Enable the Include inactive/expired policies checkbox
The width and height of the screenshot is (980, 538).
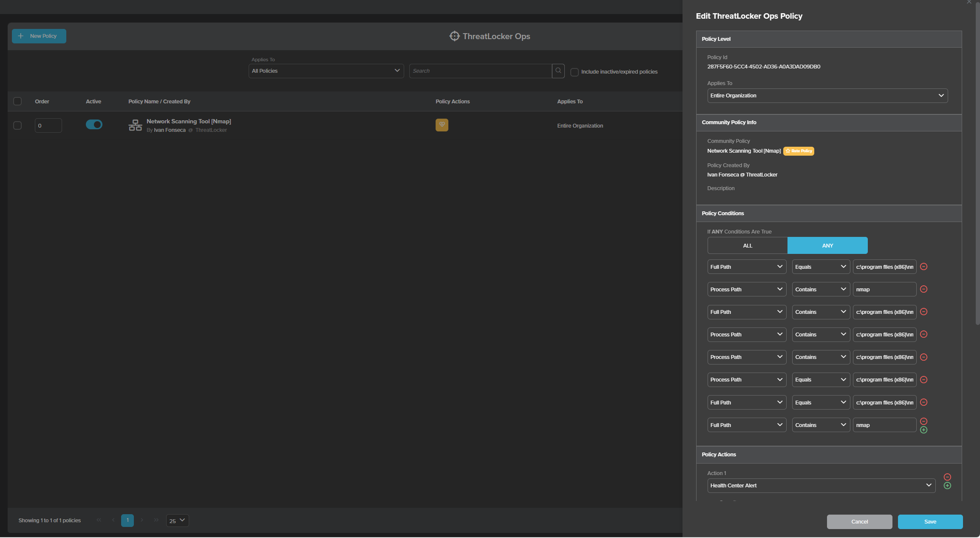pyautogui.click(x=574, y=71)
